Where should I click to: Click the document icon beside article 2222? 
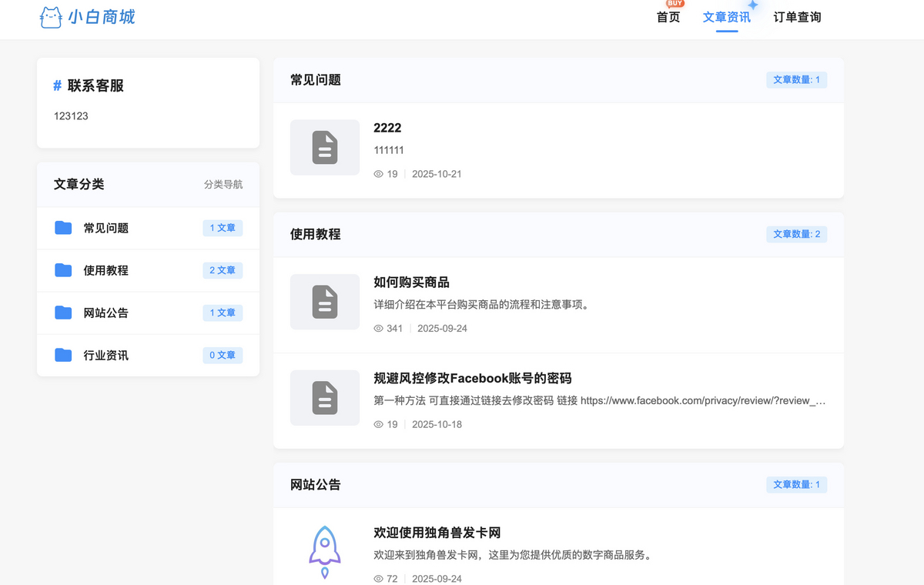click(324, 147)
